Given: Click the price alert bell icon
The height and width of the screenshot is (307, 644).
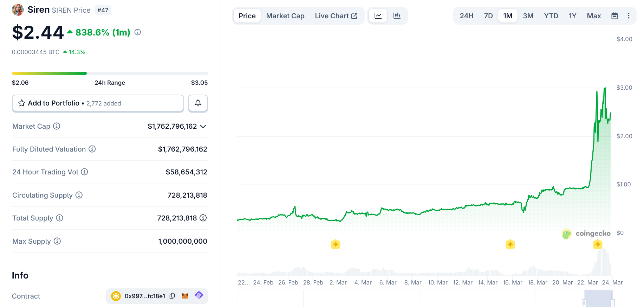Looking at the screenshot, I should coord(198,103).
